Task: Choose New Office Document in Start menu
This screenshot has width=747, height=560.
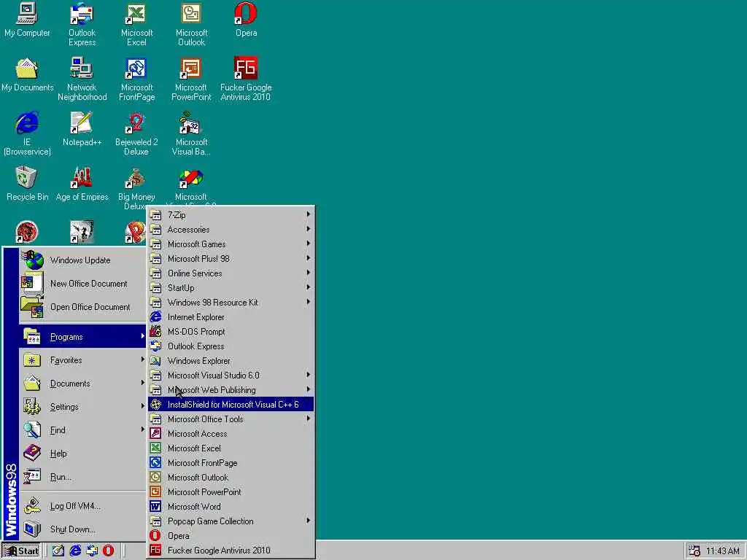Action: [x=82, y=284]
